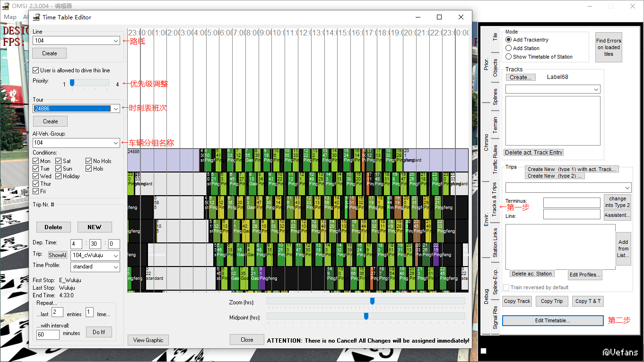Expand the Tour 24886 dropdown

76,108
